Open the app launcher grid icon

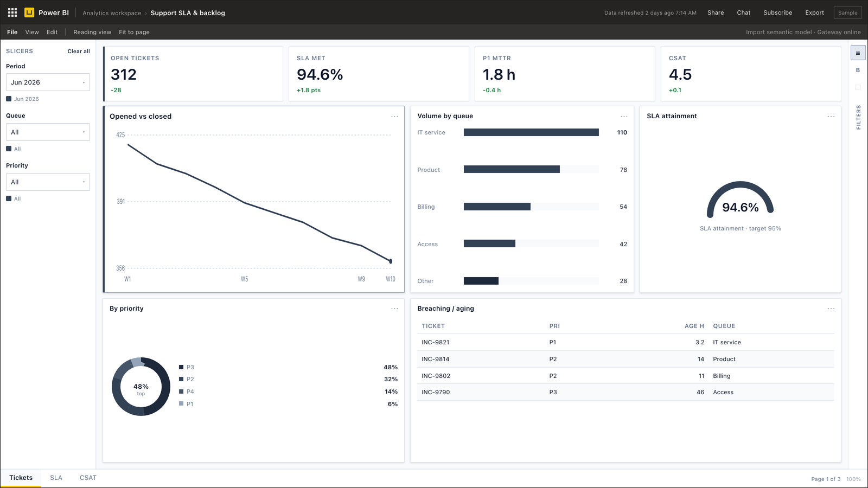pos(12,12)
